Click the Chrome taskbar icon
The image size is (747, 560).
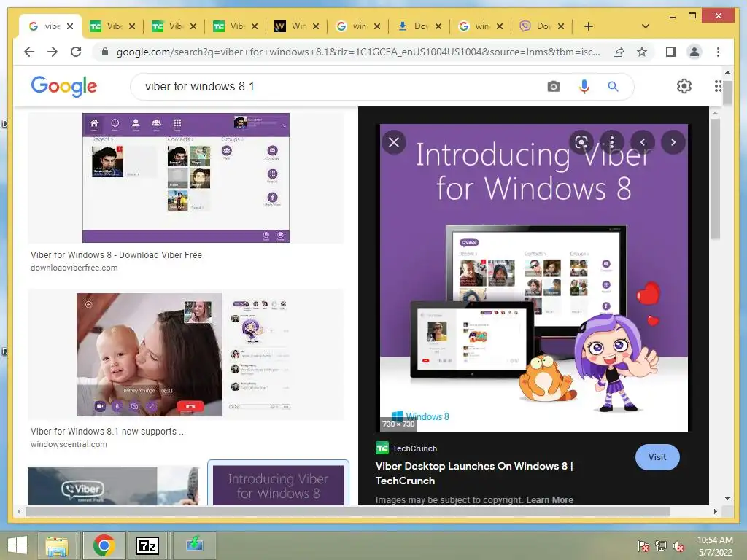pos(104,545)
